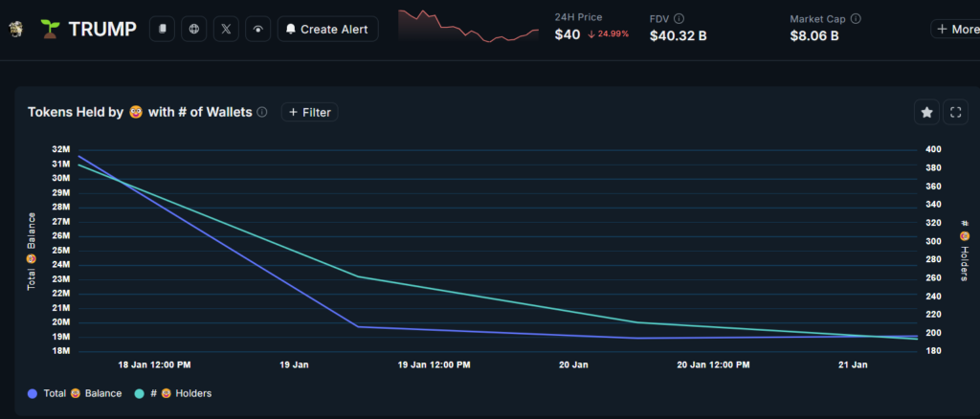Click the 24H price sparkline chart
The width and height of the screenshot is (980, 419).
click(469, 26)
